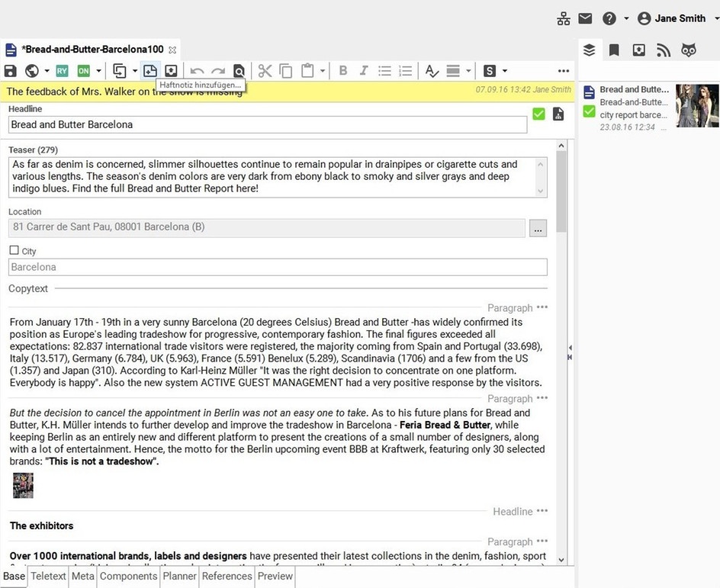
Task: Open first Paragraph three-dots menu
Action: 542,307
